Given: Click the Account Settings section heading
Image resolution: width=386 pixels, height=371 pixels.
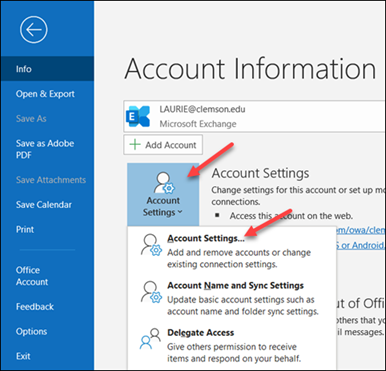Looking at the screenshot, I should click(260, 173).
